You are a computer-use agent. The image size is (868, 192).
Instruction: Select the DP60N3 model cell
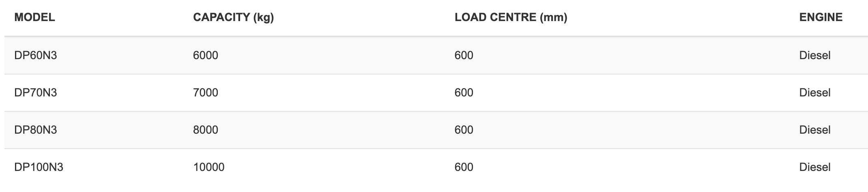click(x=36, y=55)
